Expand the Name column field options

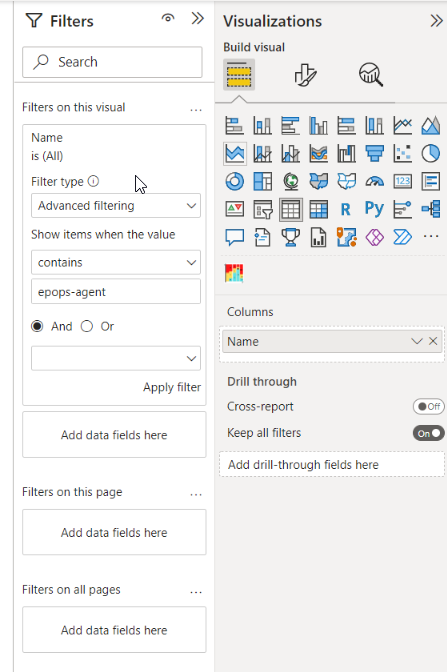(x=417, y=341)
